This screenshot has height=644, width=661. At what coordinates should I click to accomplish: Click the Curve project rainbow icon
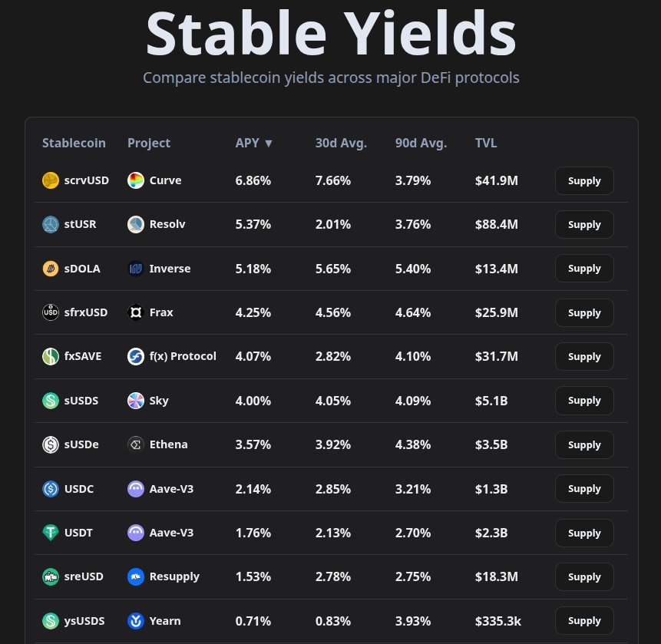(136, 181)
